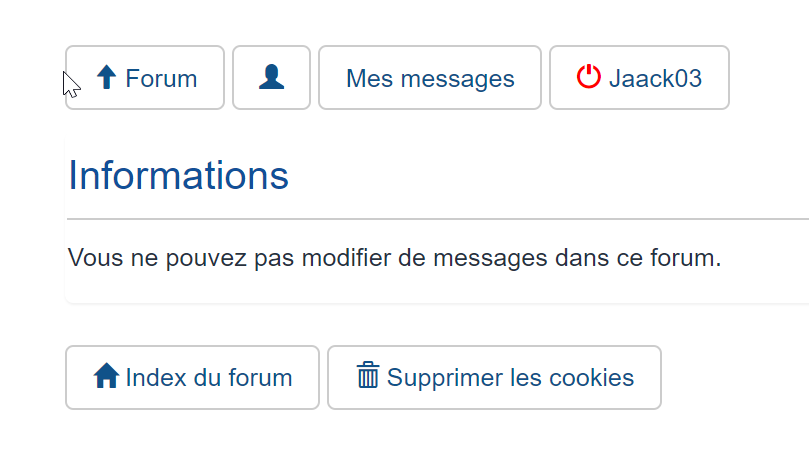Click the letter 'I' of Informations title
Screen dimensions: 809x474
[x=73, y=176]
